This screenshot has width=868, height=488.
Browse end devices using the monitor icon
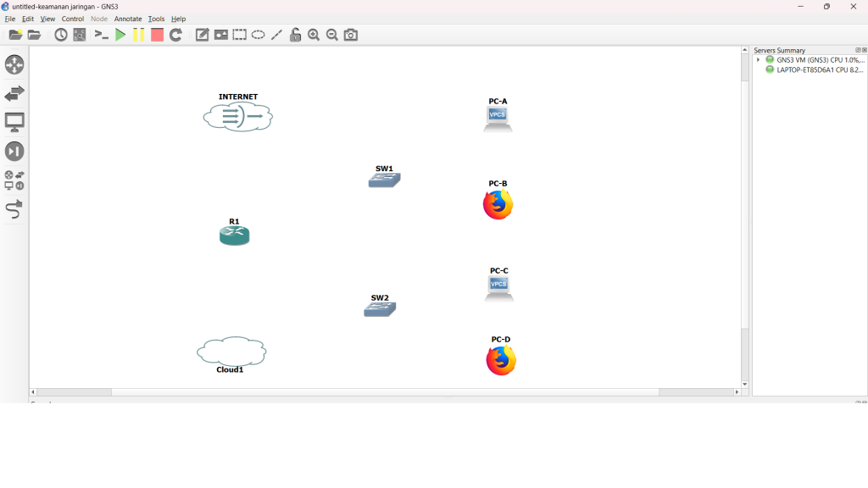pos(14,122)
